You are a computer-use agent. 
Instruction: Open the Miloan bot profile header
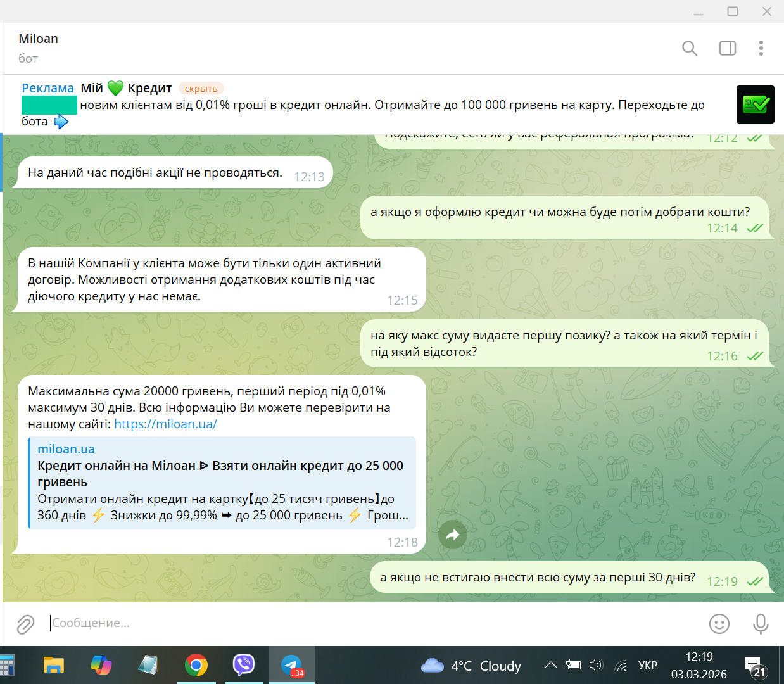(38, 39)
